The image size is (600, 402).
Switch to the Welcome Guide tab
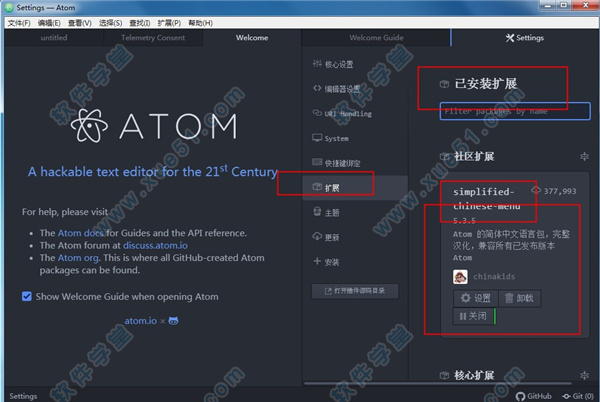click(x=376, y=37)
